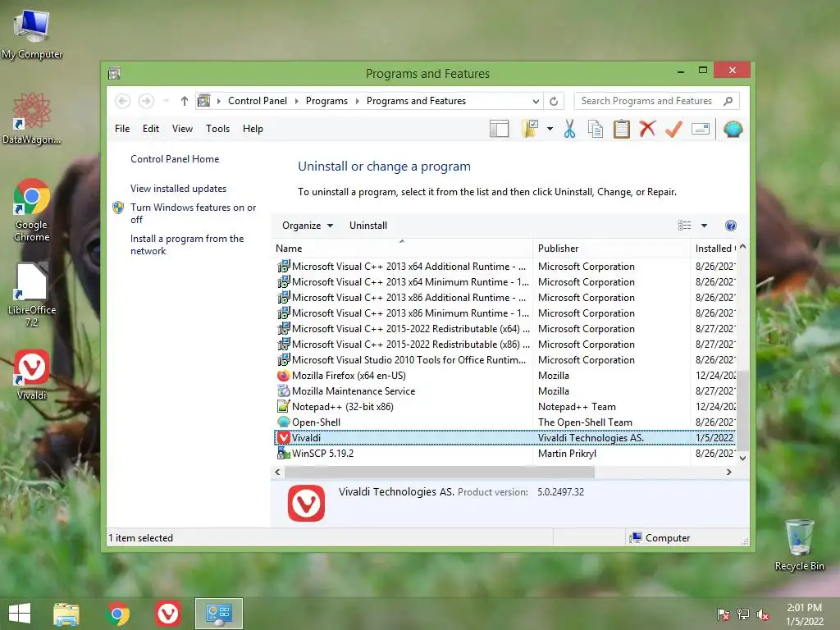
Task: Click the Action Center flag tray icon
Action: [x=724, y=614]
